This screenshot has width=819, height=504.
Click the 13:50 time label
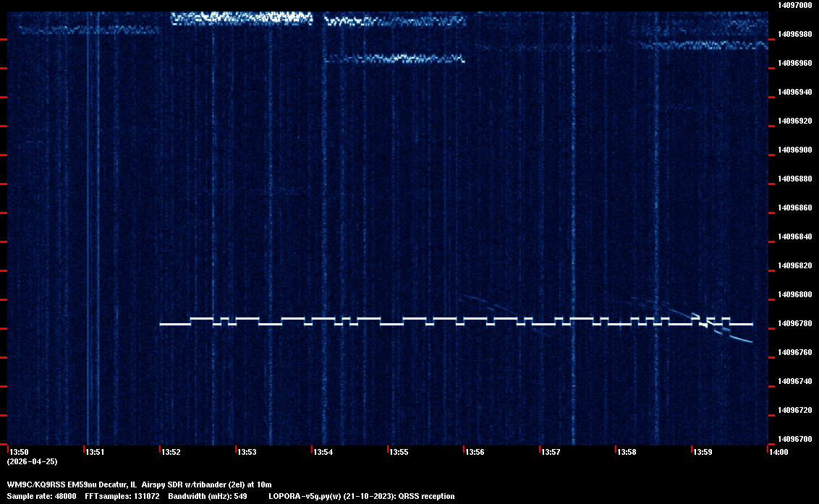click(20, 453)
